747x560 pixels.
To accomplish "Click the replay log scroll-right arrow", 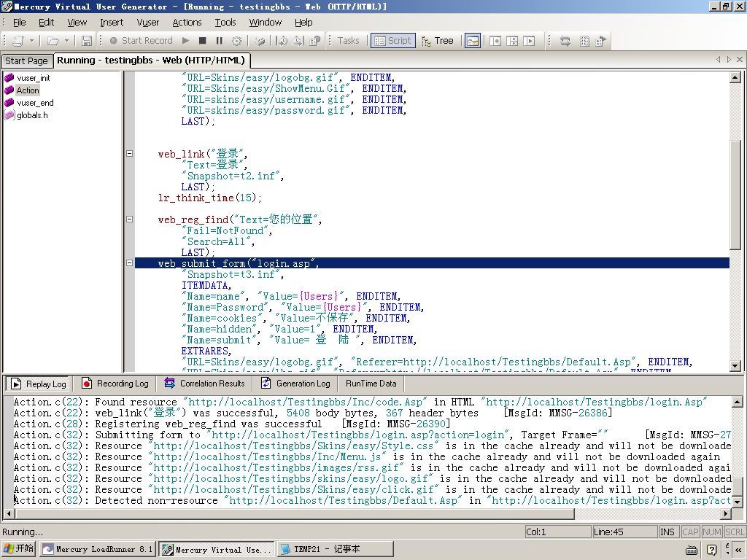I will point(726,514).
